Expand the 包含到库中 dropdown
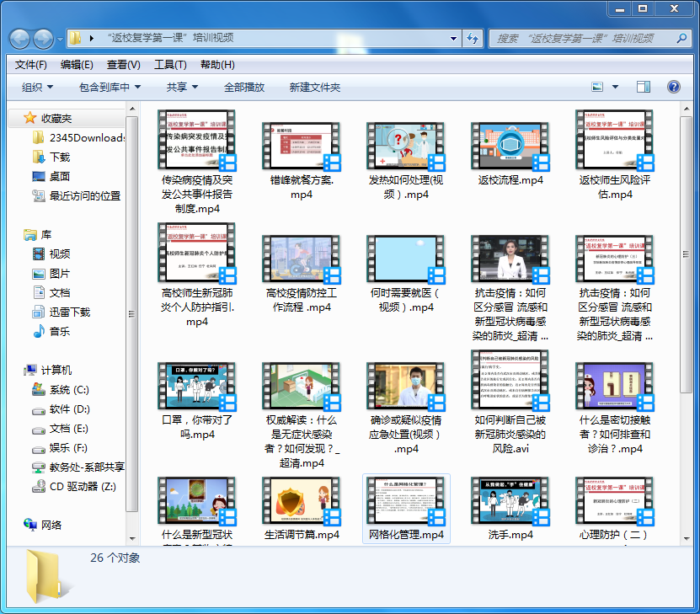 (x=110, y=87)
